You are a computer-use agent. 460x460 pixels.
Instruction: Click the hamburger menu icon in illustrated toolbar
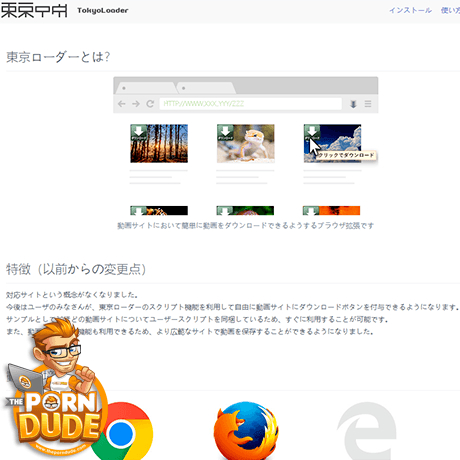coord(368,104)
